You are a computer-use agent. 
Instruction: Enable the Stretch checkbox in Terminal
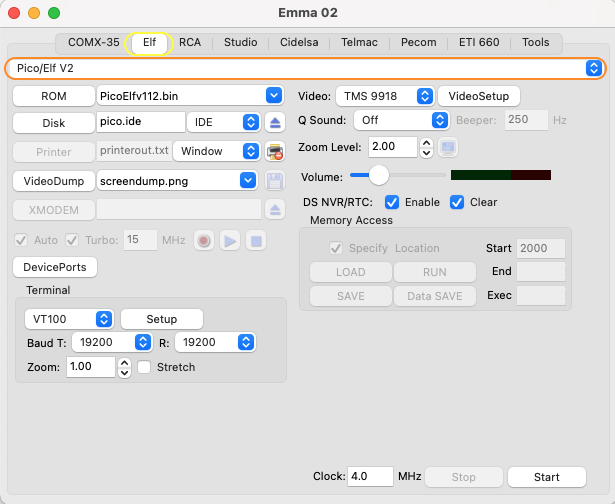pyautogui.click(x=144, y=367)
